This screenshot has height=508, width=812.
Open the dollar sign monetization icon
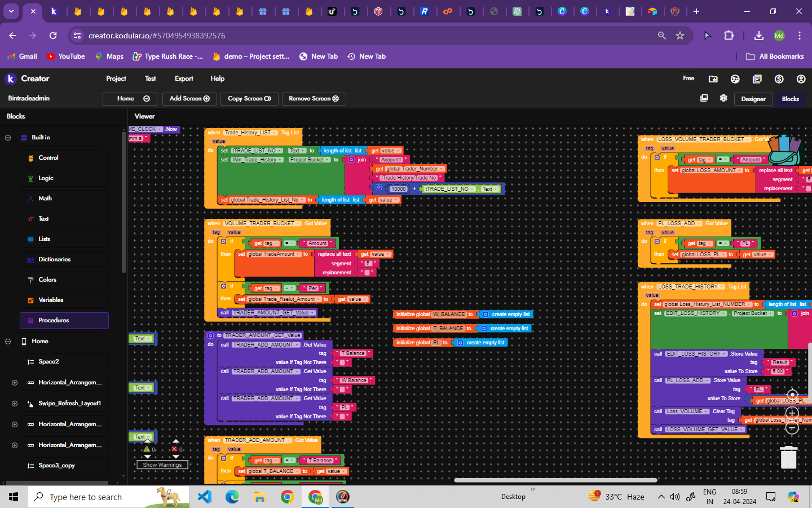(x=779, y=79)
